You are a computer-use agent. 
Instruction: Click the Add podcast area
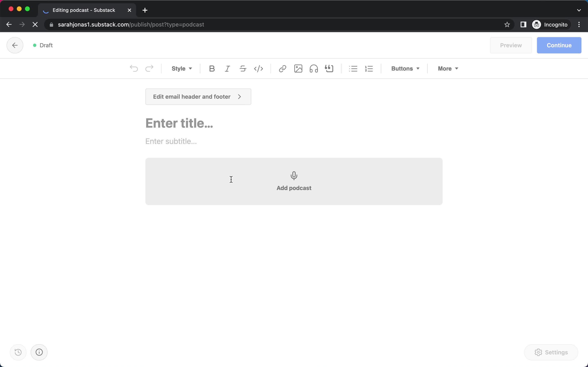click(294, 181)
